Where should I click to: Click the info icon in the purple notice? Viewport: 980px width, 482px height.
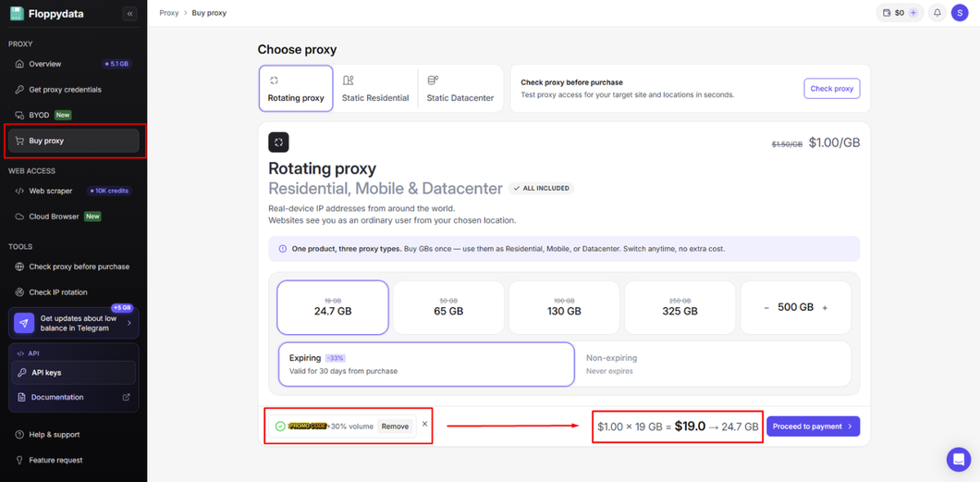coord(283,249)
